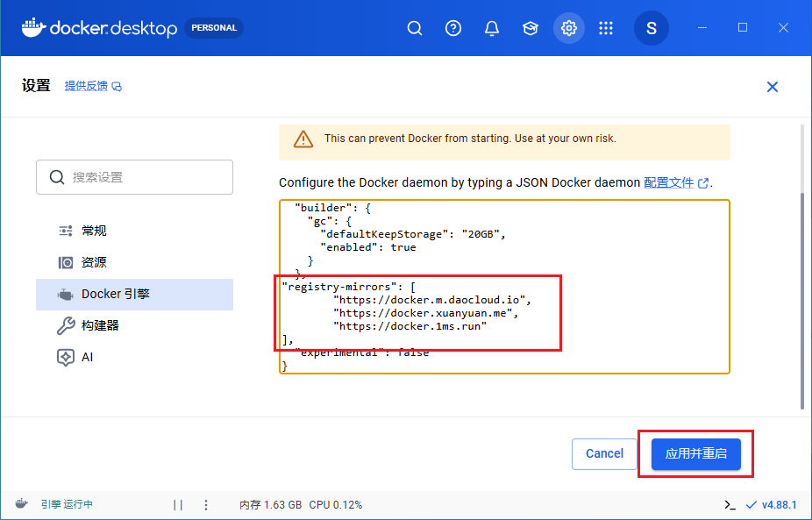Pause the engine with pause icon
Viewport: 812px width, 520px height.
click(x=178, y=504)
